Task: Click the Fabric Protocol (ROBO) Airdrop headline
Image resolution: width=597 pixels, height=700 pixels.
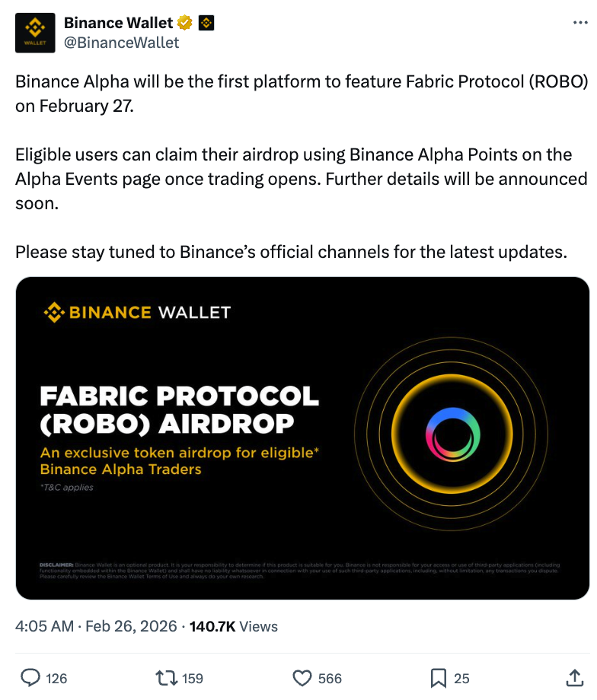Action: (x=179, y=409)
